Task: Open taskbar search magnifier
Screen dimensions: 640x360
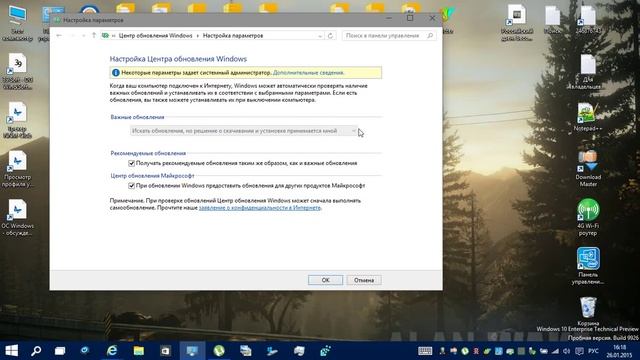Action: 36,351
